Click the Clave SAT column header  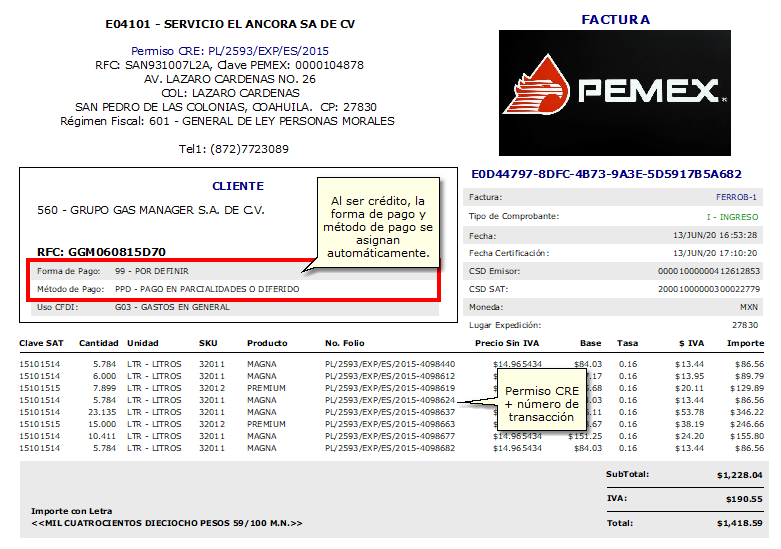(x=40, y=343)
